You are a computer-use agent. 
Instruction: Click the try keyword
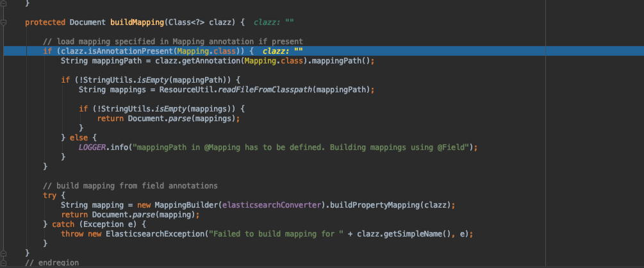coord(50,196)
